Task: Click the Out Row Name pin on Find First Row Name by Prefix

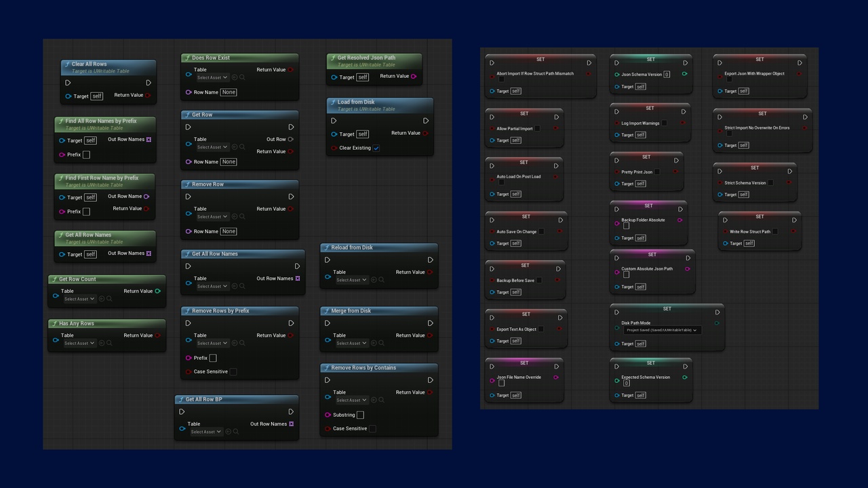Action: coord(146,197)
